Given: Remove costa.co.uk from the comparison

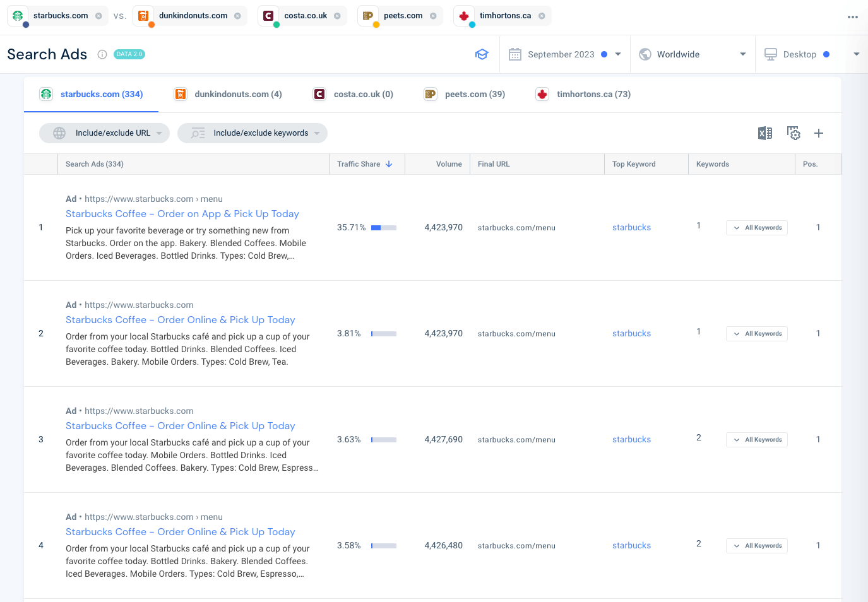Looking at the screenshot, I should [337, 16].
